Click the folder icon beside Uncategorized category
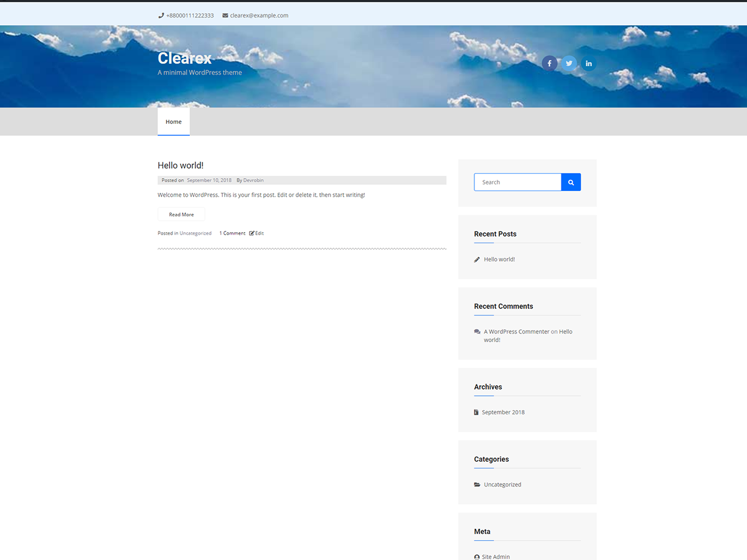Image resolution: width=747 pixels, height=560 pixels. (x=477, y=484)
